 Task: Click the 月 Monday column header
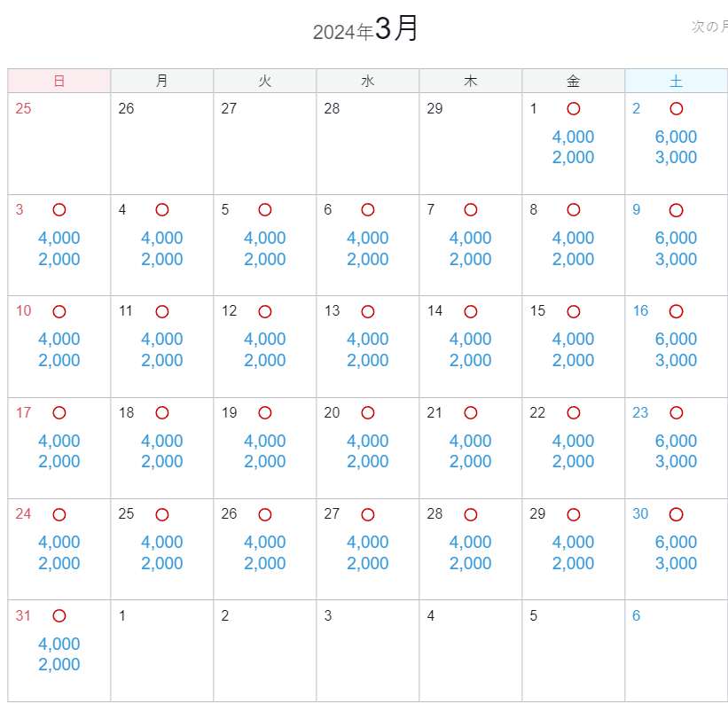pyautogui.click(x=162, y=81)
